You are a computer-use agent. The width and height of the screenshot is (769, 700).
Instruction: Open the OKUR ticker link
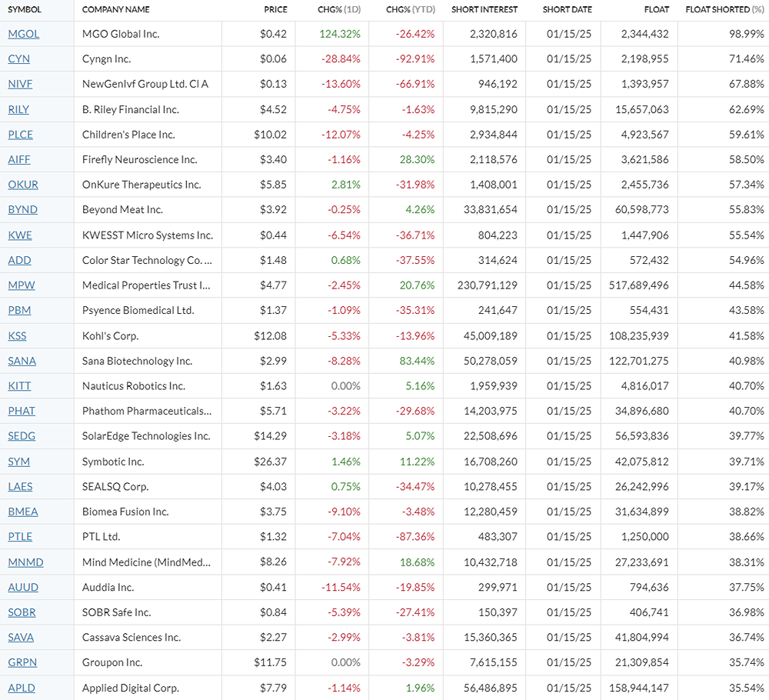point(23,185)
